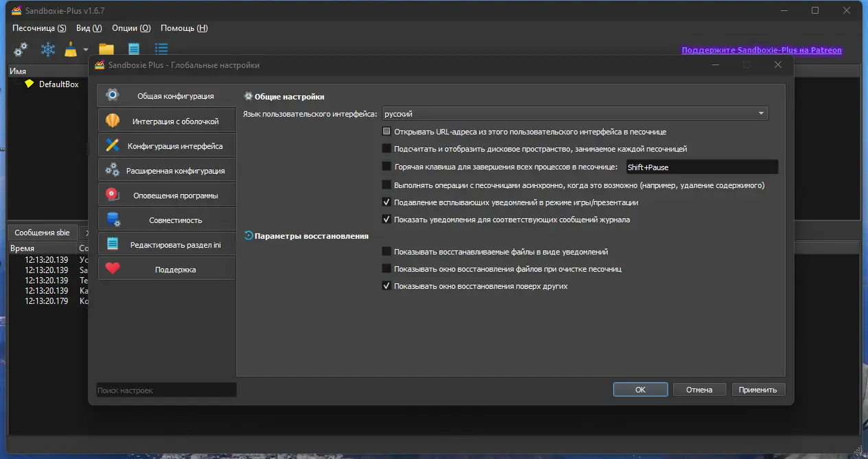This screenshot has height=459, width=868.
Task: Click the Shift+Pause hotkey field
Action: (x=701, y=167)
